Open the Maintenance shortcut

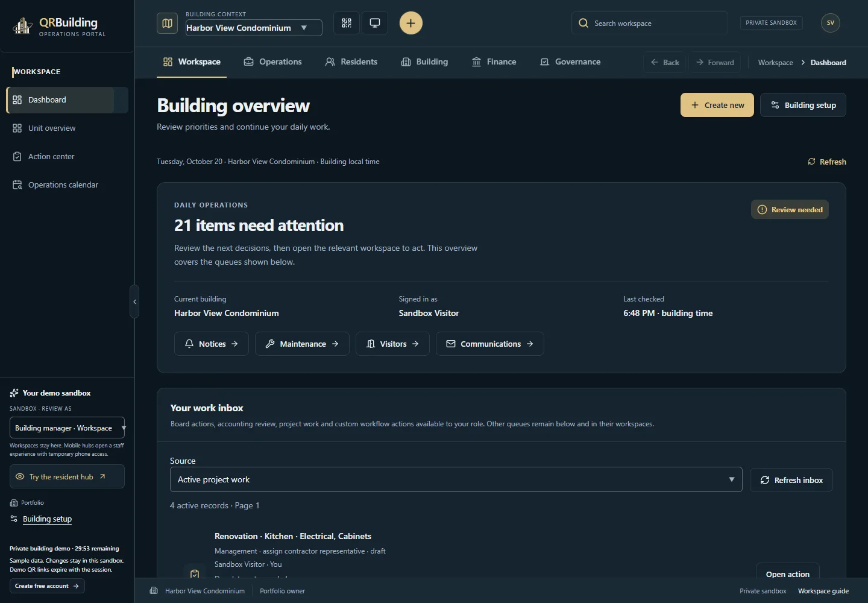302,344
